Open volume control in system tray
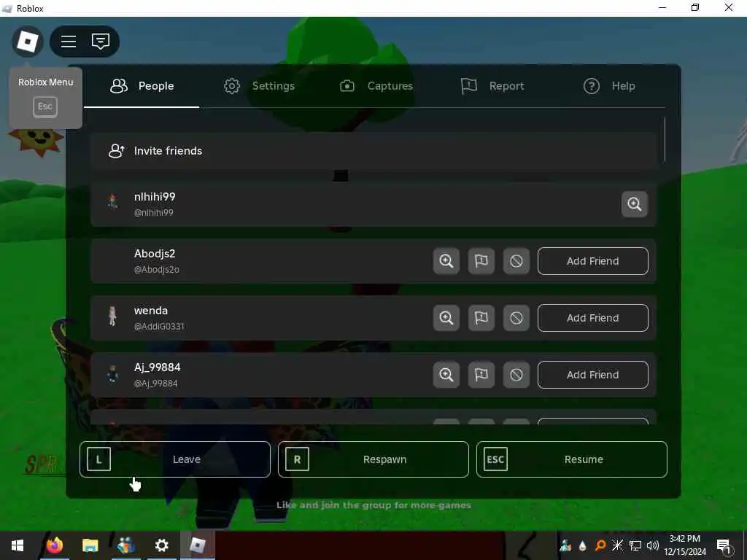 [653, 545]
